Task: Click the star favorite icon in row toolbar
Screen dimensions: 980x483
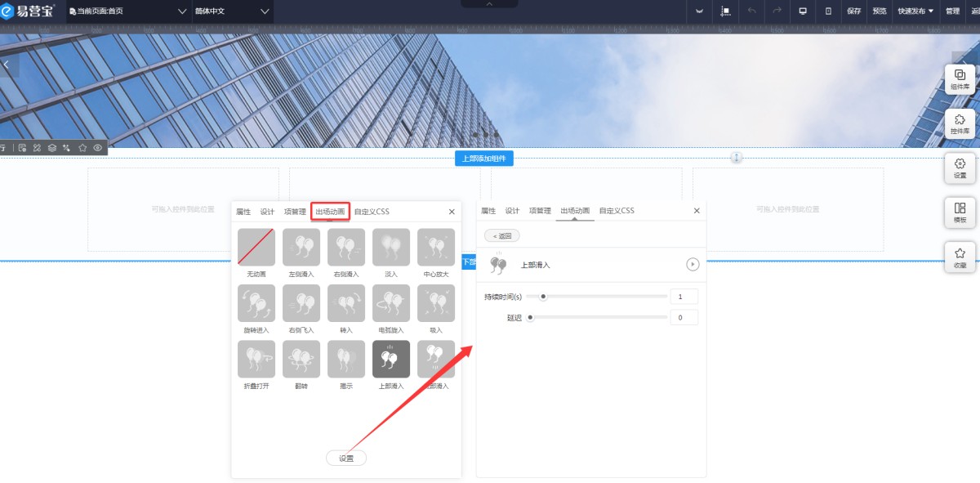Action: (82, 148)
